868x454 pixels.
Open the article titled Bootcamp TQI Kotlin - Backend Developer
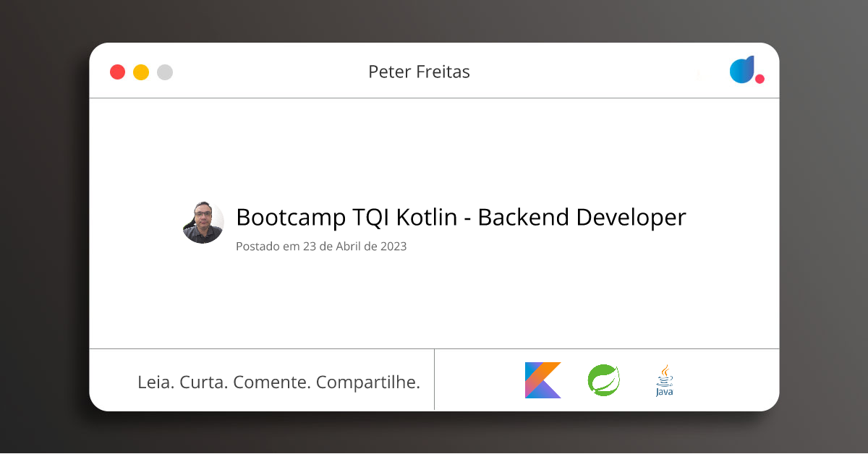(x=461, y=217)
